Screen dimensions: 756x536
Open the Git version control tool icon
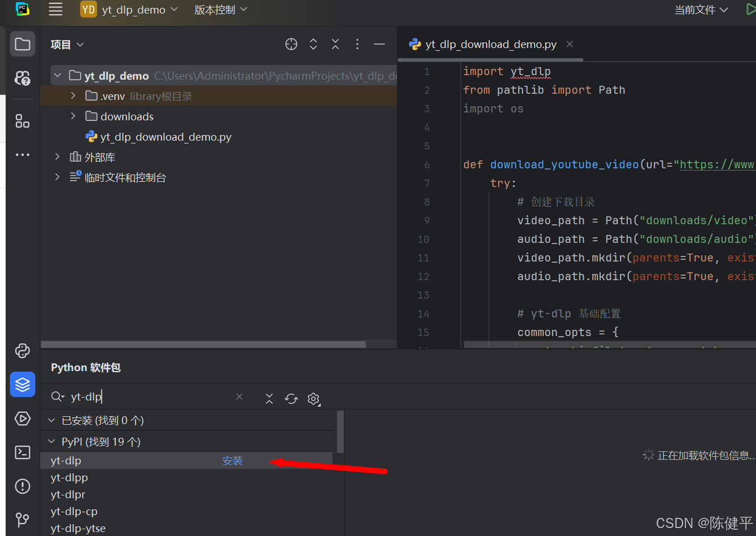coord(23,519)
